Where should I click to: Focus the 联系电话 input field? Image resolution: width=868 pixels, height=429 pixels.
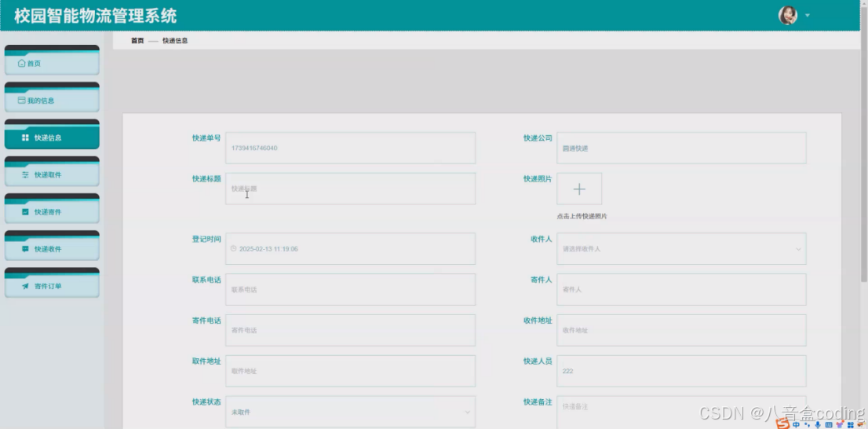coord(350,289)
